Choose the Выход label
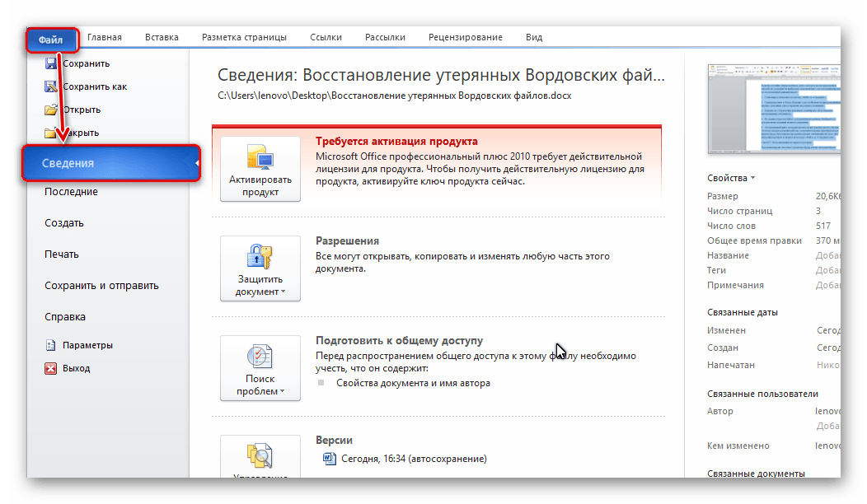 click(x=77, y=368)
